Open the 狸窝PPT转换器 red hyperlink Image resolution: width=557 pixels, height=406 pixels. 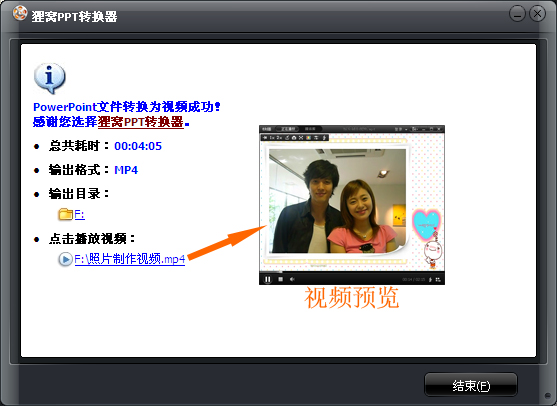coord(141,122)
